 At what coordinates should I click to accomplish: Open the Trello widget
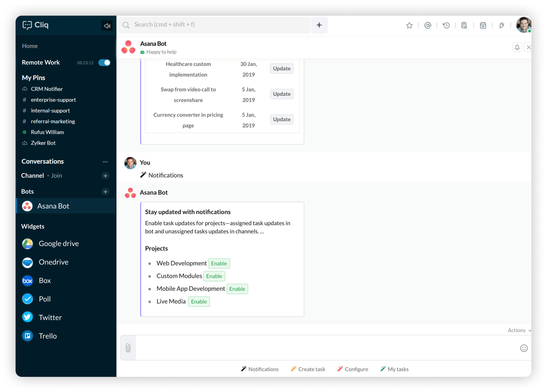(x=40, y=336)
